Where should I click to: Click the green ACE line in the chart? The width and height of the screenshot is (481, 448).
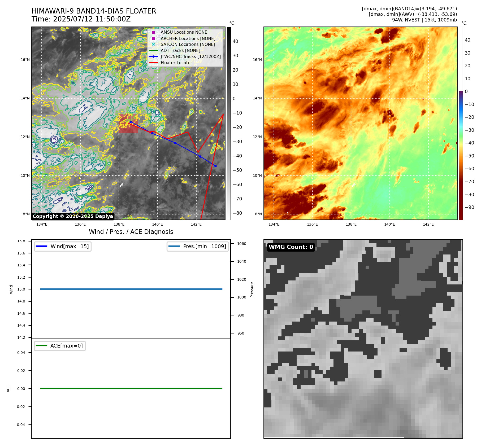point(131,389)
